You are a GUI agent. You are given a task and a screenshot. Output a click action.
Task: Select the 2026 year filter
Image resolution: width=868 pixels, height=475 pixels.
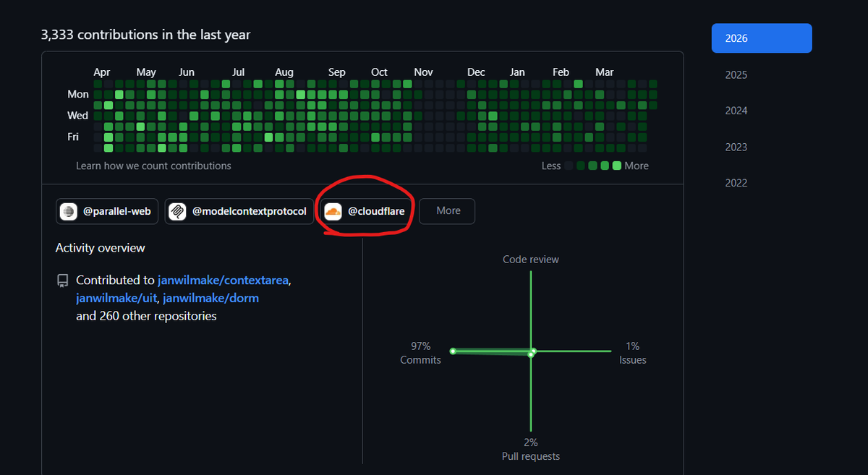[762, 38]
